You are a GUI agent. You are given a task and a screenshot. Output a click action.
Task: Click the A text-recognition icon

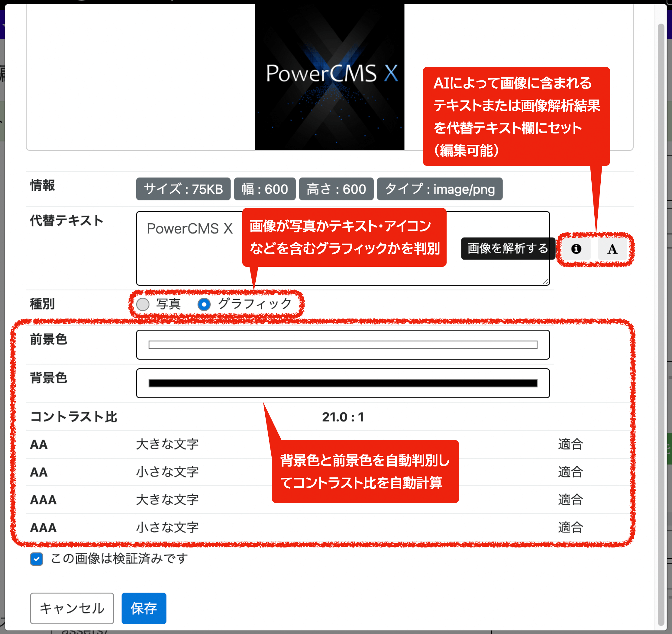pos(612,250)
